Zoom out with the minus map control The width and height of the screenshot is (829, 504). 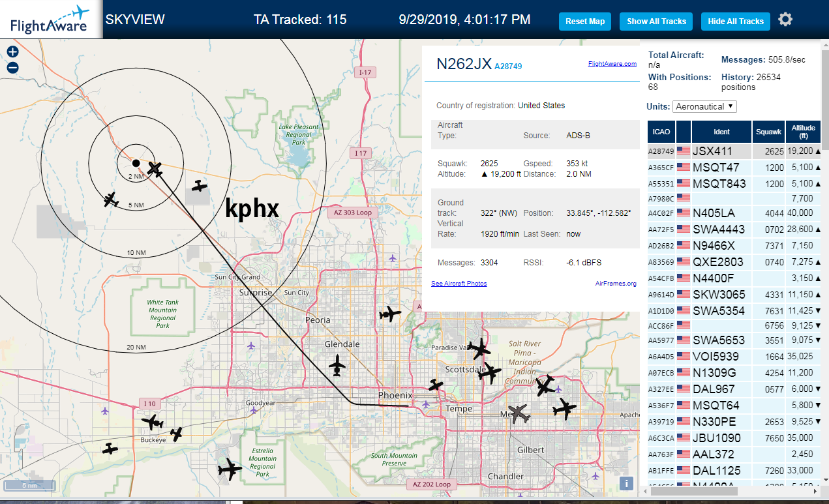pos(12,67)
